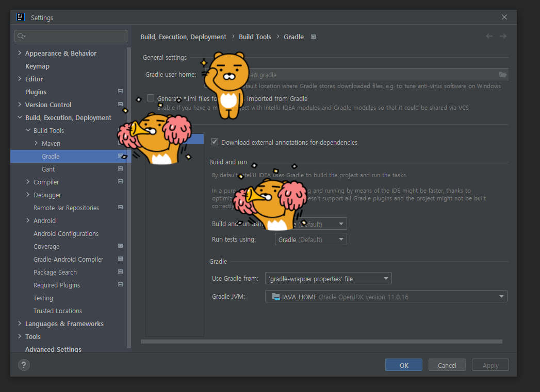Select Plugins in settings tree
Viewport: 540px width, 392px height.
[x=36, y=92]
